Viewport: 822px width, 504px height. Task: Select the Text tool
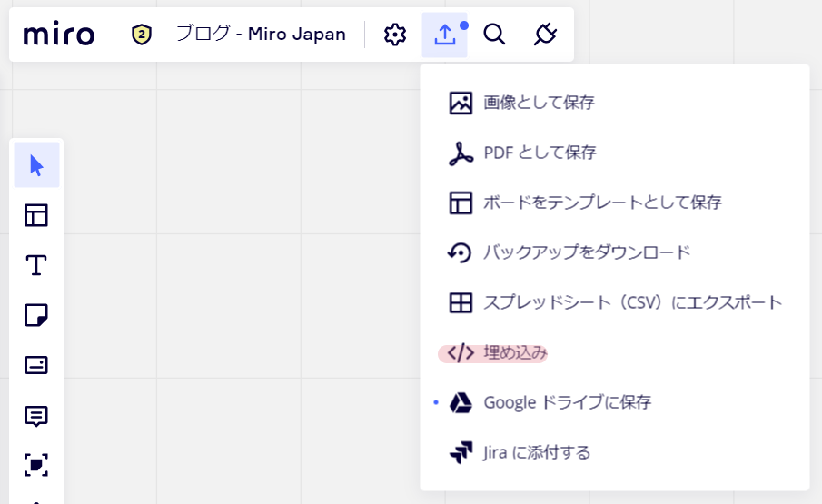point(36,265)
